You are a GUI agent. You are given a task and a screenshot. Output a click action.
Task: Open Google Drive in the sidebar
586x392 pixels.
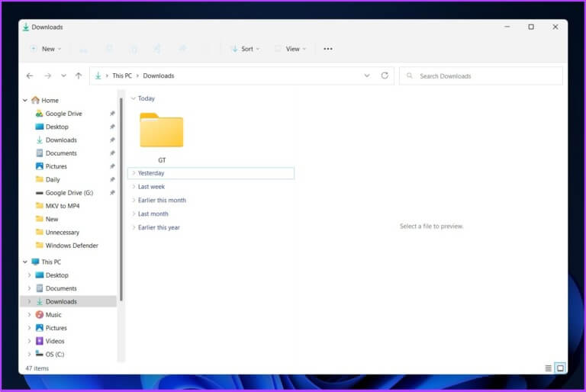click(x=63, y=114)
